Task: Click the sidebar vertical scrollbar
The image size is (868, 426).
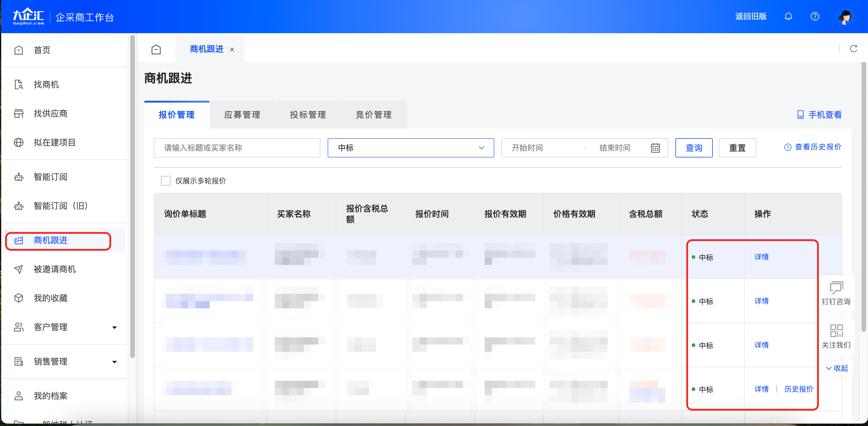Action: coord(132,196)
